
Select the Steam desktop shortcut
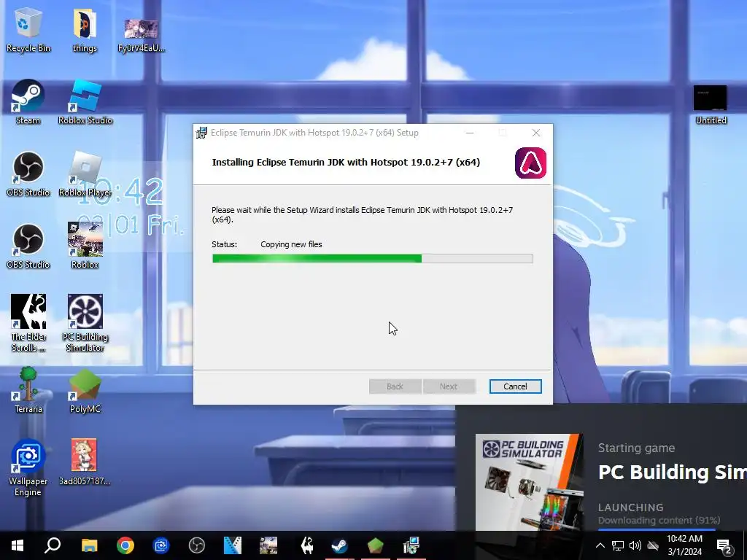point(28,101)
